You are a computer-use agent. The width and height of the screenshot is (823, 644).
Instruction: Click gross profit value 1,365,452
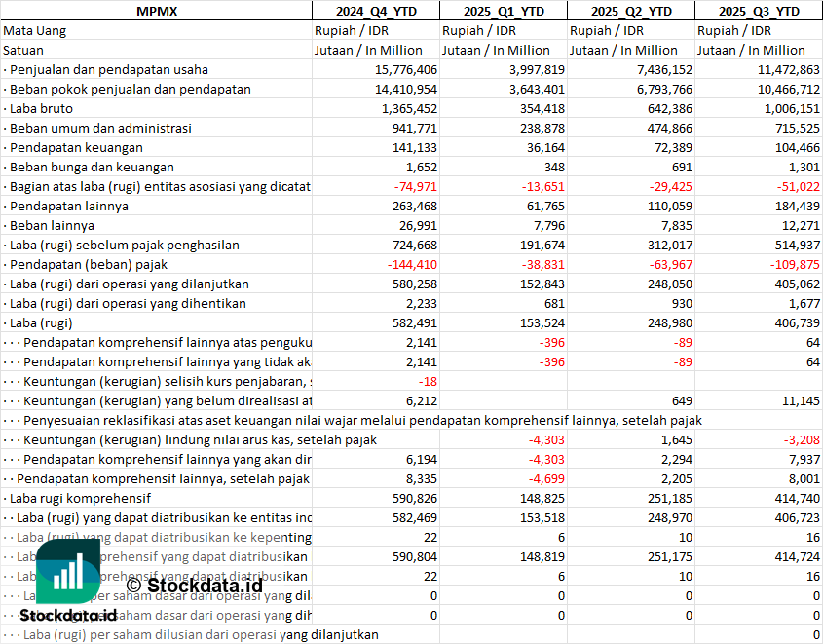click(409, 109)
